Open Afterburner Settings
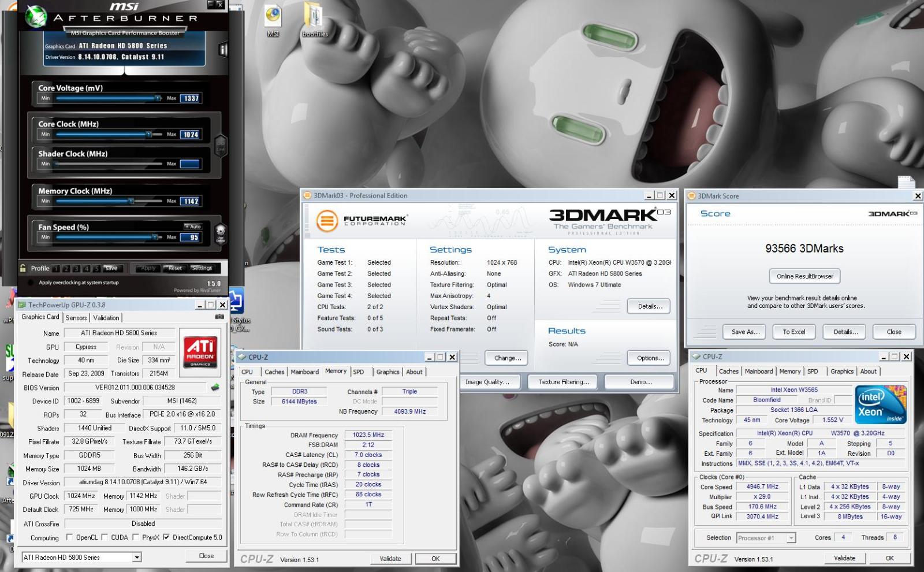924x572 pixels. click(202, 268)
